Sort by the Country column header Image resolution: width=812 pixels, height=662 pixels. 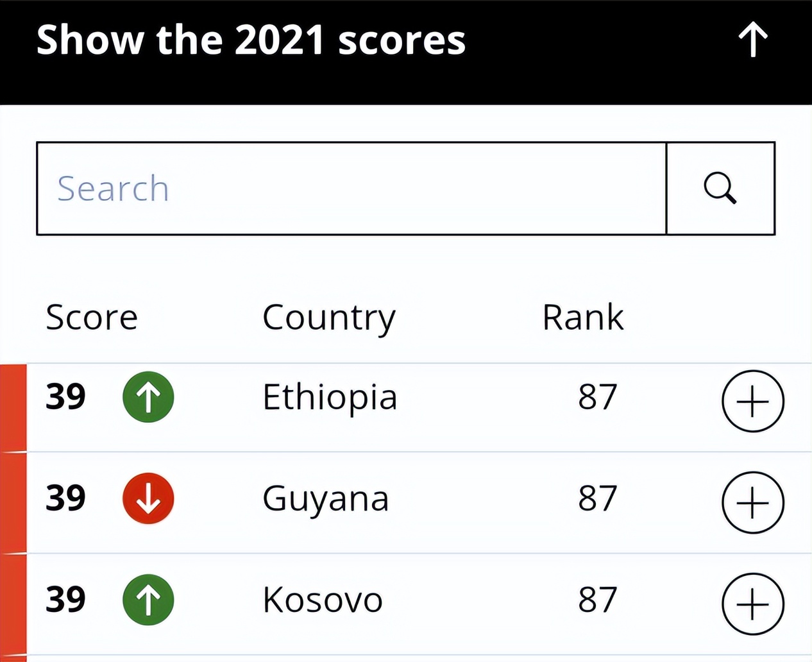point(329,317)
